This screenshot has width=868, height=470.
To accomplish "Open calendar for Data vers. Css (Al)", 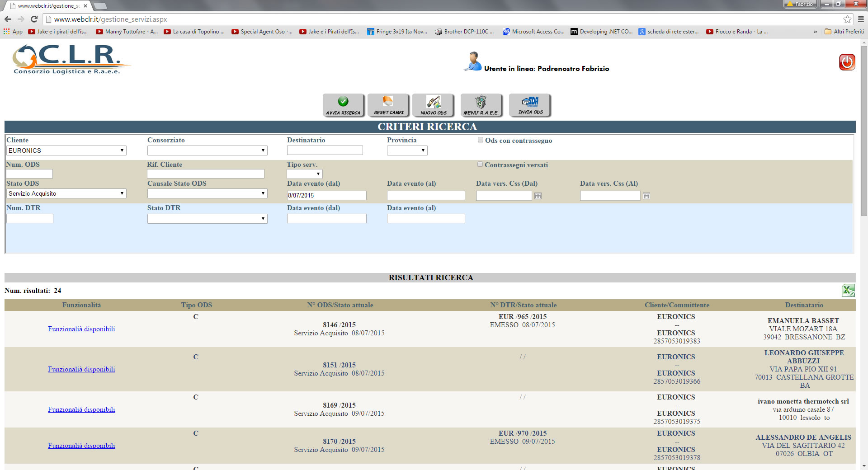I will pyautogui.click(x=646, y=196).
